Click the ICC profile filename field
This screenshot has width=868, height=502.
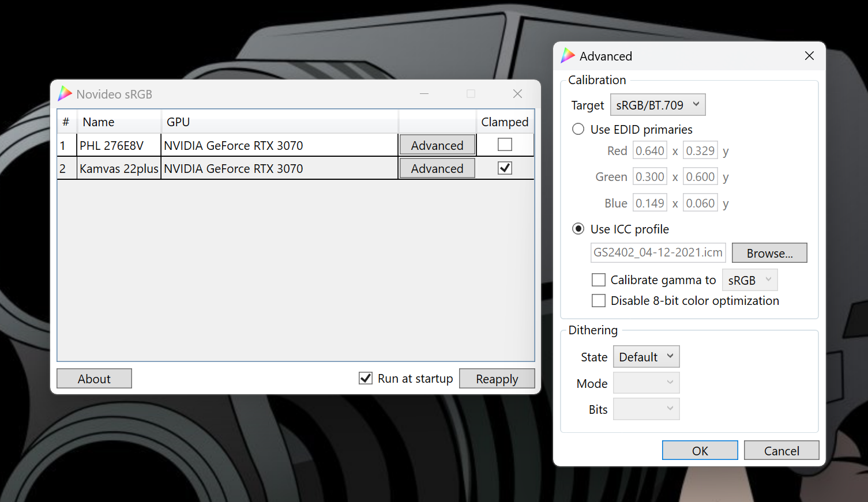(658, 252)
